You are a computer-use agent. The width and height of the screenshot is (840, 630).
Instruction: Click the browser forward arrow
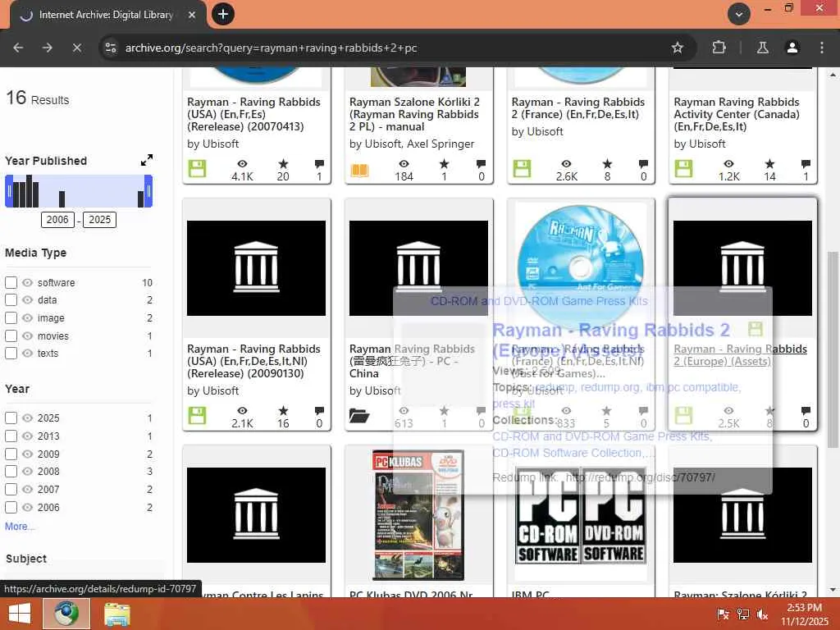pos(47,48)
